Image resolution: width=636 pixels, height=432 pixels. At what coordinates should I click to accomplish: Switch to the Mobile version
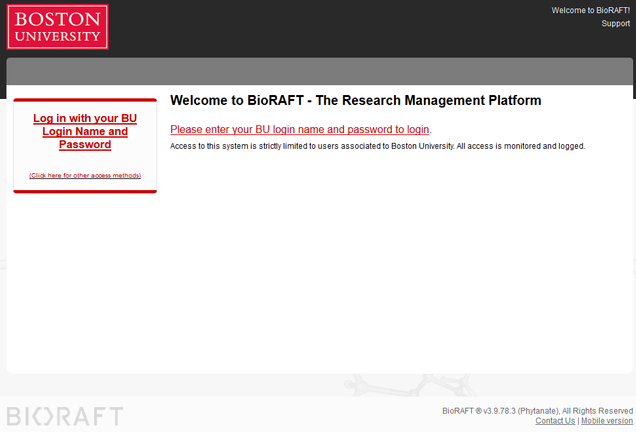(607, 421)
